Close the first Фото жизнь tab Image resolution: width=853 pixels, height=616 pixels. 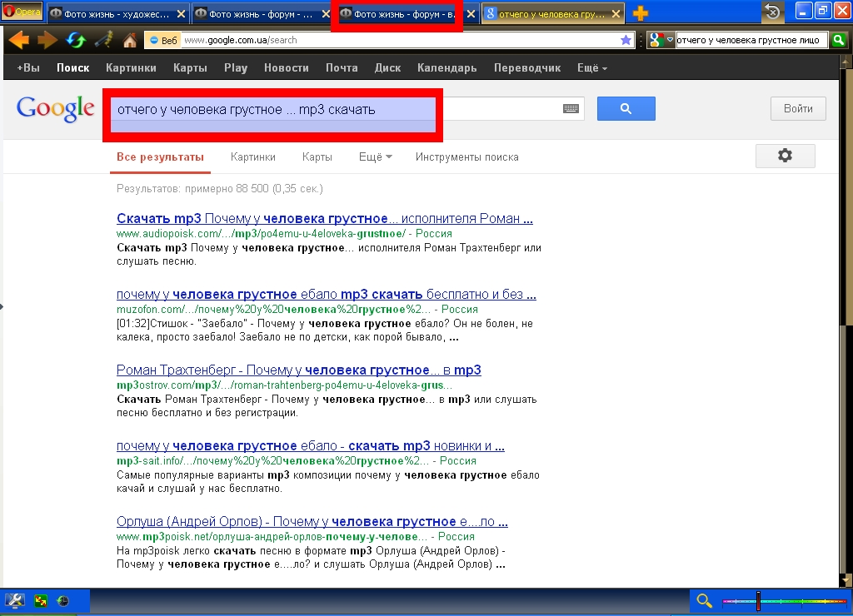181,14
